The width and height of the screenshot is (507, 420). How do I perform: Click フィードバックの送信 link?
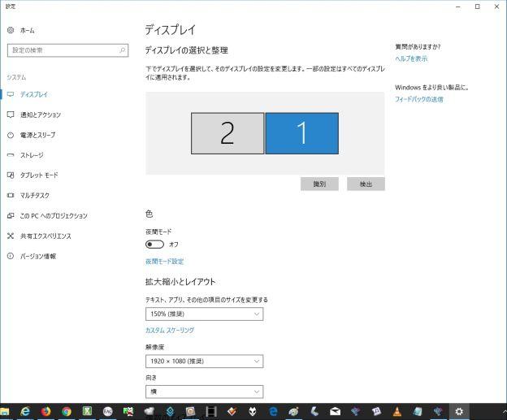click(419, 99)
